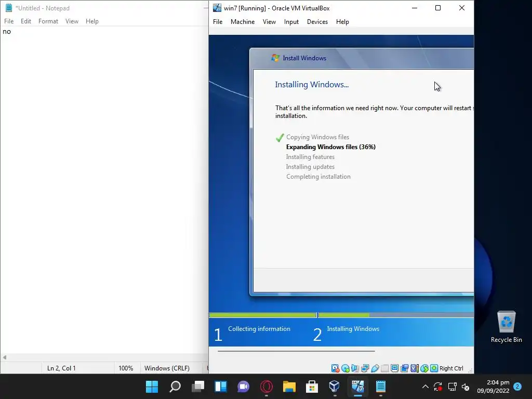This screenshot has width=532, height=399.
Task: Switch to Notepad via taskbar icon
Action: click(381, 387)
